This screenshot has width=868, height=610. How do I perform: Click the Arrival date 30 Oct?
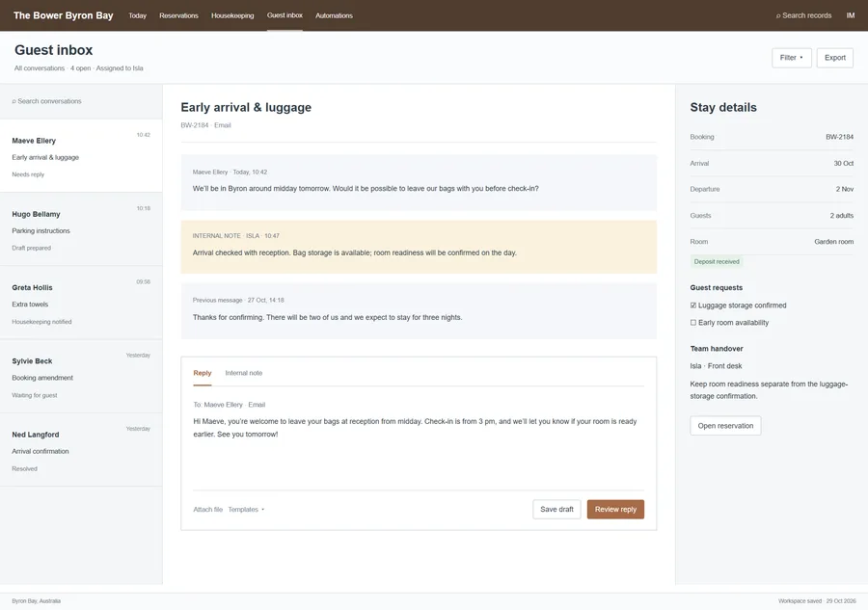(x=843, y=163)
